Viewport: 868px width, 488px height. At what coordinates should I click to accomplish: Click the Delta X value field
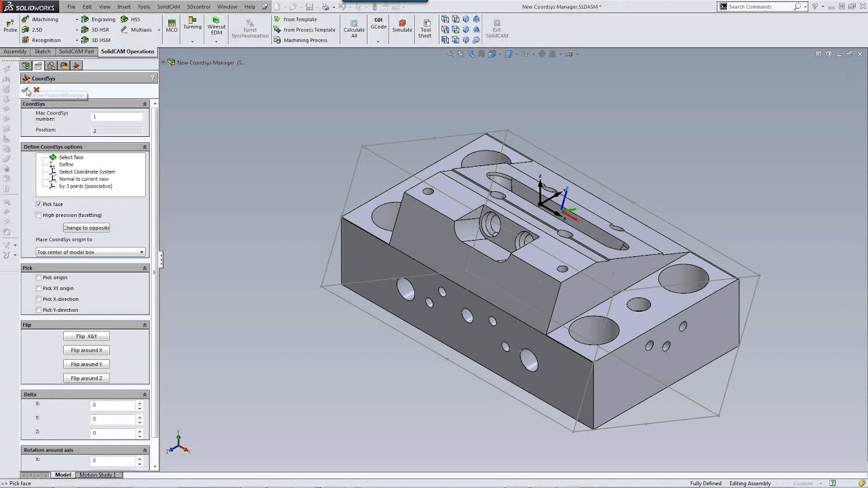click(x=113, y=405)
